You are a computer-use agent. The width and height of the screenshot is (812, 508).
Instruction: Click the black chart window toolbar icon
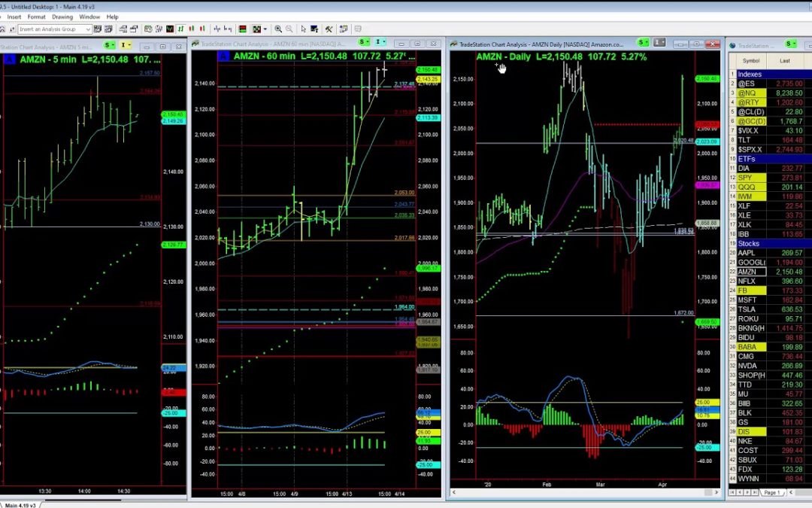pyautogui.click(x=170, y=29)
